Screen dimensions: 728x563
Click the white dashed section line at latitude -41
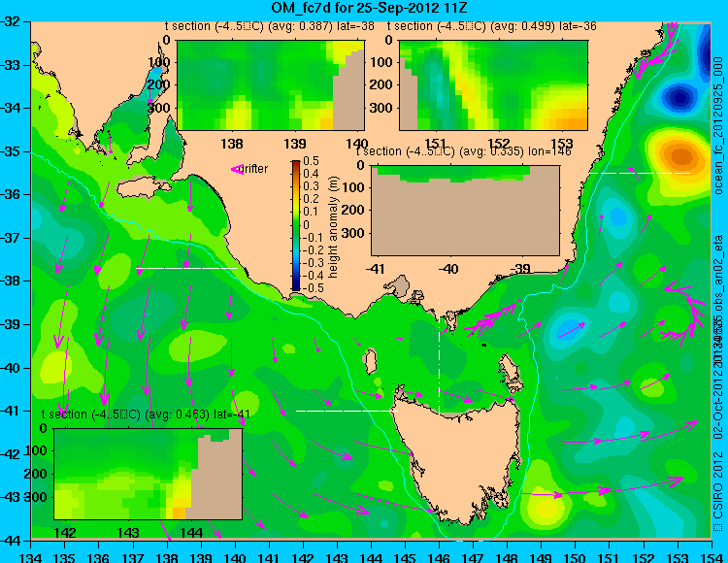347,411
